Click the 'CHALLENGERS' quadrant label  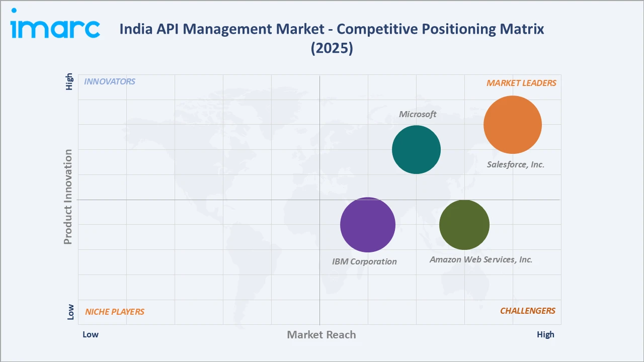click(x=528, y=311)
